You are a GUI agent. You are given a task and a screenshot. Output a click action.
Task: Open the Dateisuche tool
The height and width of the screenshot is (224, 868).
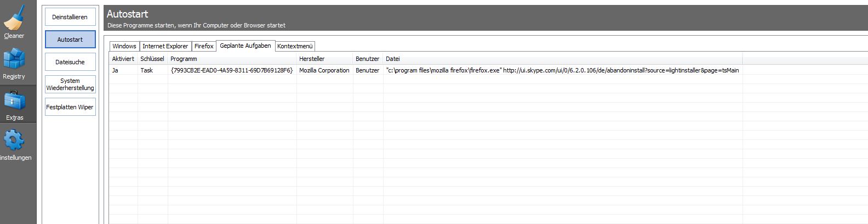(70, 62)
